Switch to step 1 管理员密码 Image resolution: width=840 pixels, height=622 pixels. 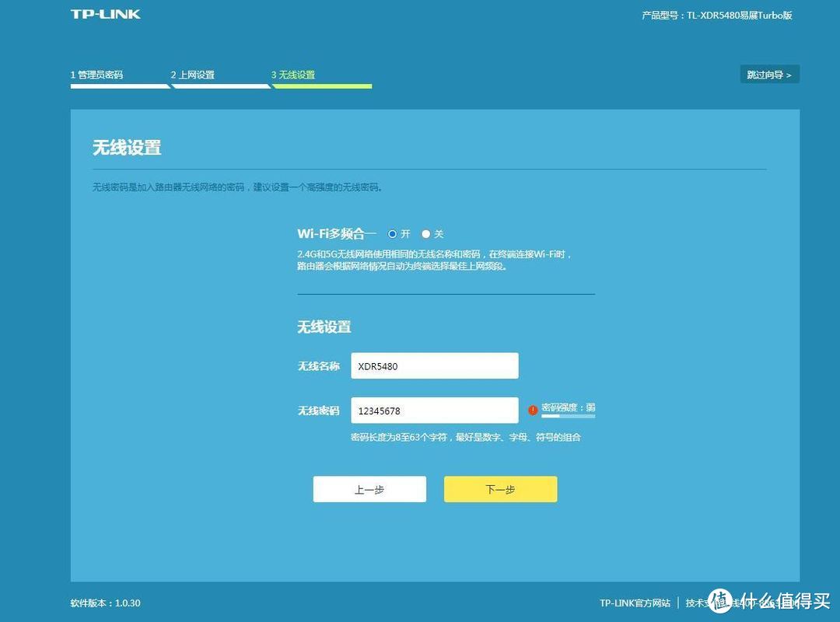tap(97, 75)
